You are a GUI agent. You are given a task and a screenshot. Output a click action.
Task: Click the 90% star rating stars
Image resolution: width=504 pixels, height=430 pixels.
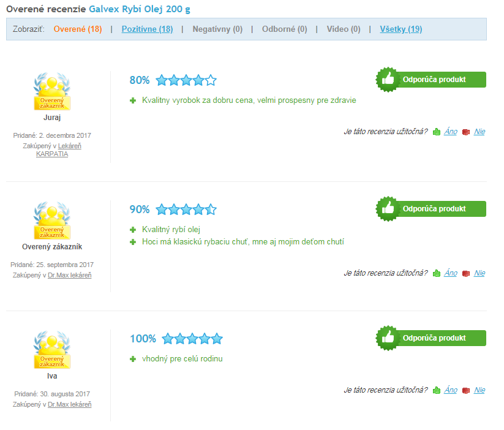click(186, 209)
